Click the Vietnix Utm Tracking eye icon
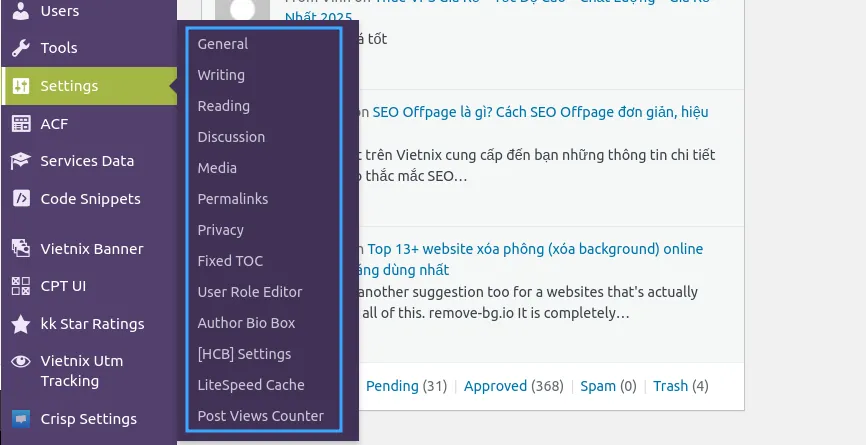Screen dimensions: 866x445 click(20, 361)
